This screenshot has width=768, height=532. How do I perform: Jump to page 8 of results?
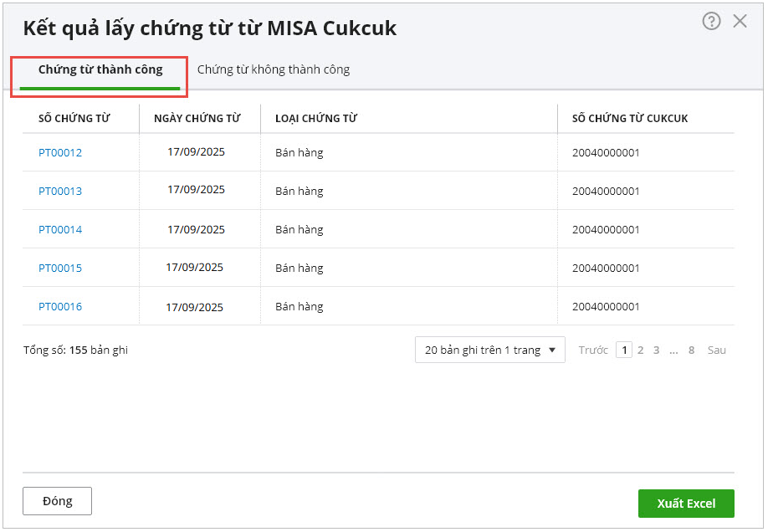click(x=692, y=350)
